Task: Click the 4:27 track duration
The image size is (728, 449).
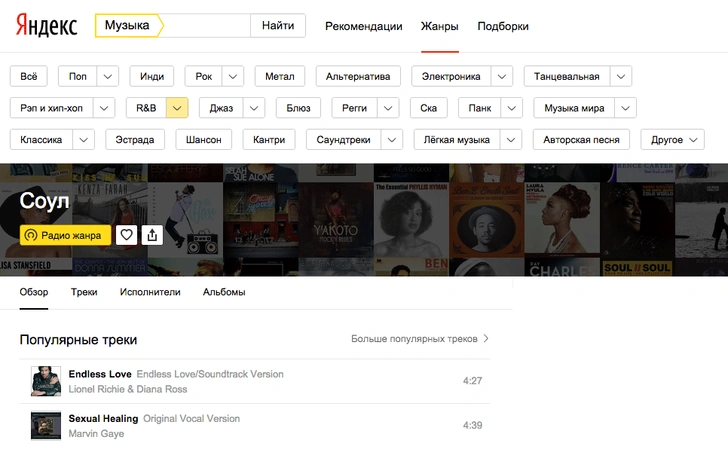Action: pyautogui.click(x=472, y=381)
